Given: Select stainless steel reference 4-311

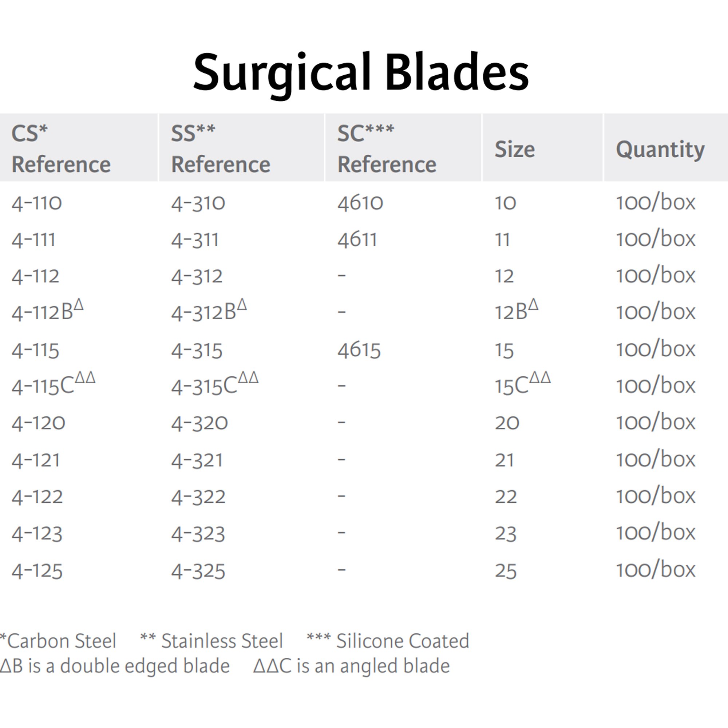Looking at the screenshot, I should coord(195,240).
